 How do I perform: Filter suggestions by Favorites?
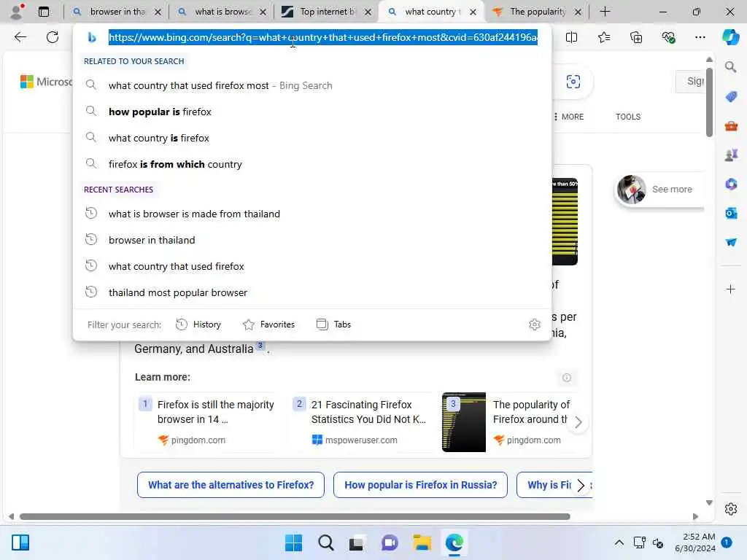[x=268, y=324]
